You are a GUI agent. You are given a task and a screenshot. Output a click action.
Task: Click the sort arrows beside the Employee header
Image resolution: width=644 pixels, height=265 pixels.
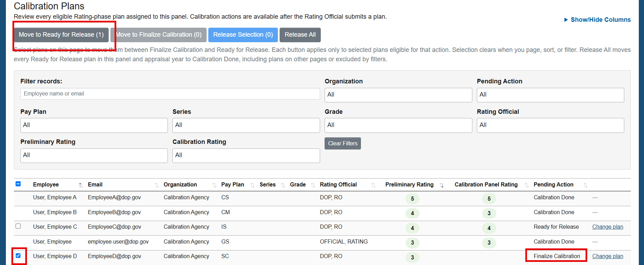[81, 185]
